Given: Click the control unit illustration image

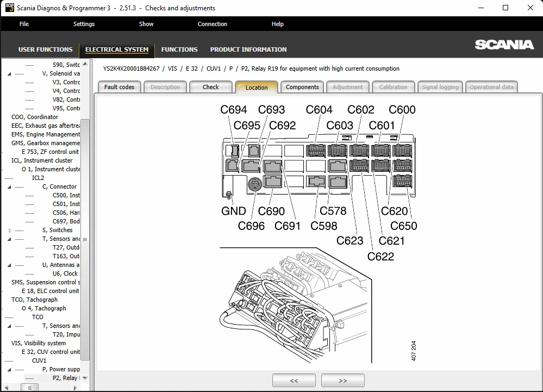Looking at the screenshot, I should tap(296, 305).
